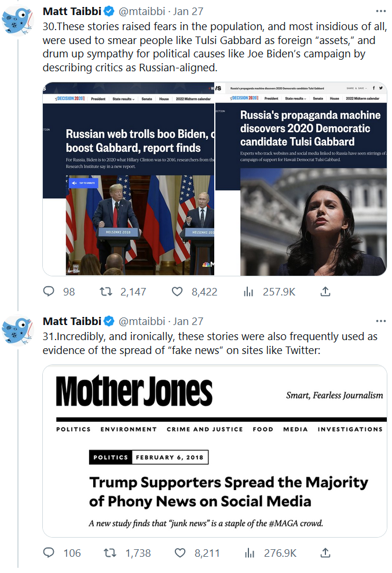Viewport: 392px width, 573px height.
Task: Open the More menu on tweet 31
Action: tap(380, 321)
